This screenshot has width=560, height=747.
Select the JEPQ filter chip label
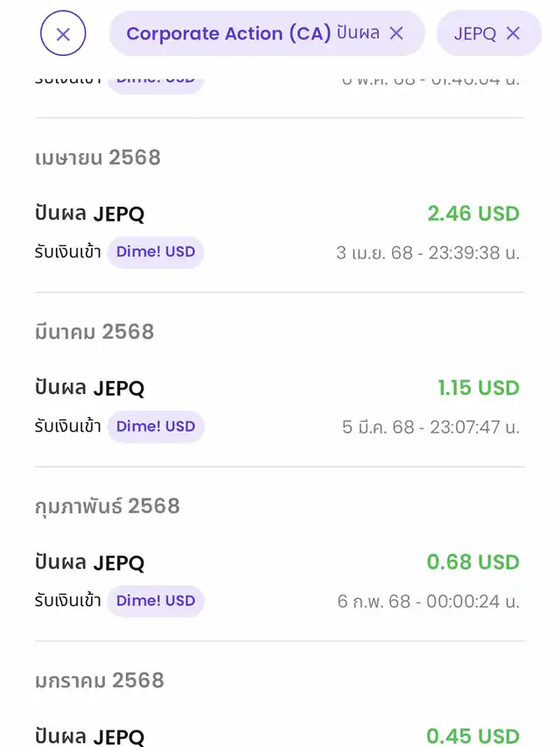point(475,34)
